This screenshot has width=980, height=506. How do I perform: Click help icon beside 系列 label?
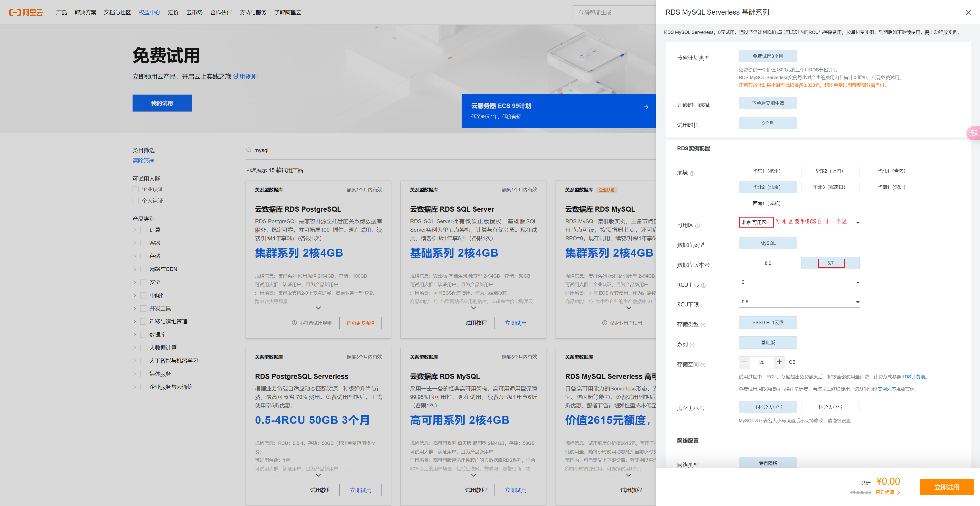(692, 345)
